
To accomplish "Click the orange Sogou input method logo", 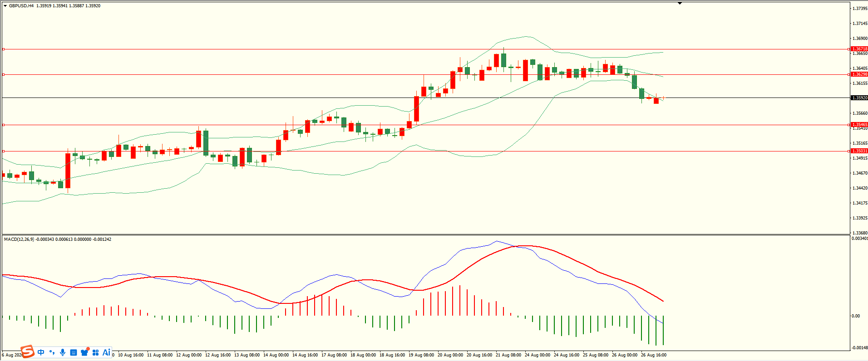I will coord(28,351).
